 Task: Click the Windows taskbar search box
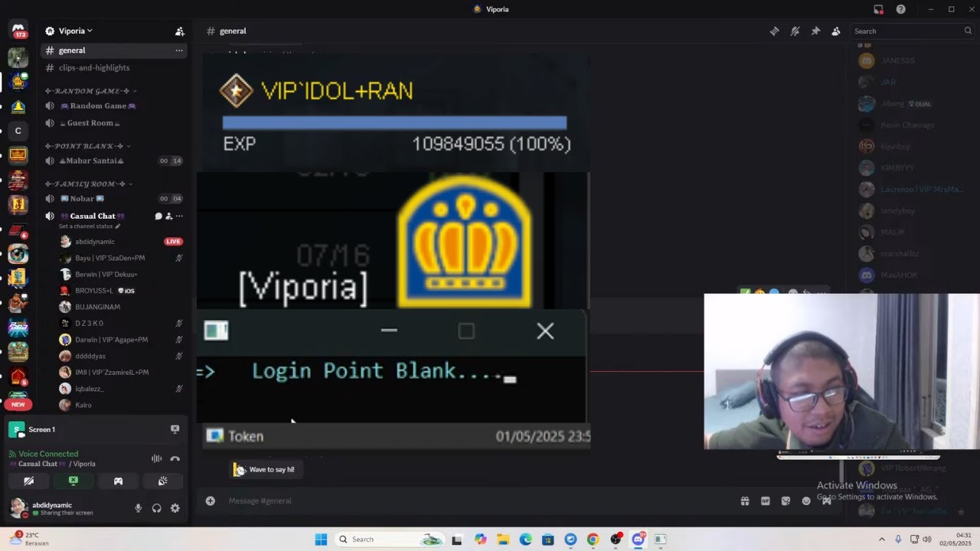tap(388, 540)
